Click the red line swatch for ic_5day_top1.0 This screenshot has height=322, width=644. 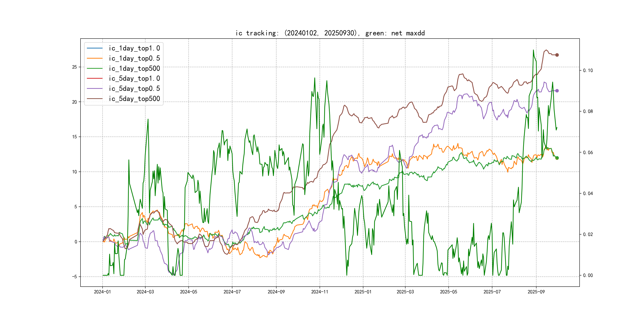click(94, 79)
